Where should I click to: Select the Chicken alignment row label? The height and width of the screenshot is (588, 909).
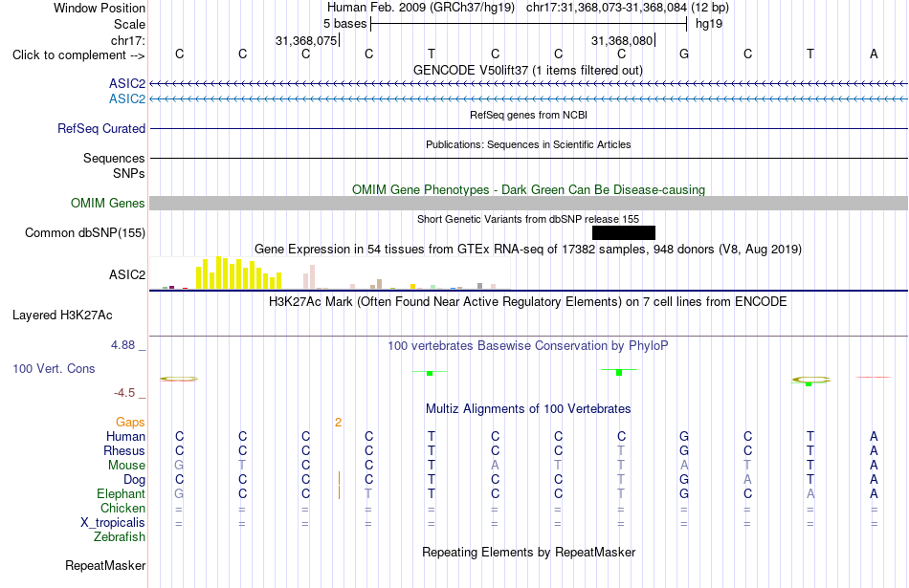tap(122, 508)
